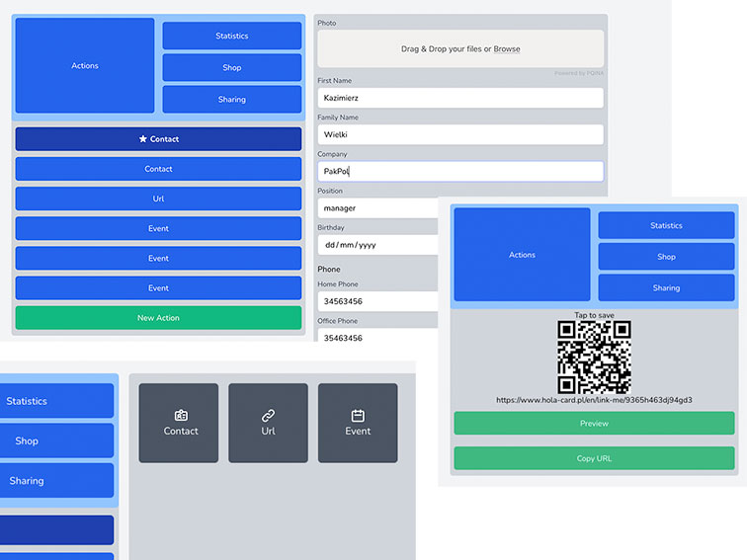The height and width of the screenshot is (560, 747).
Task: Open Statistics tab above the QR code
Action: pyautogui.click(x=666, y=225)
